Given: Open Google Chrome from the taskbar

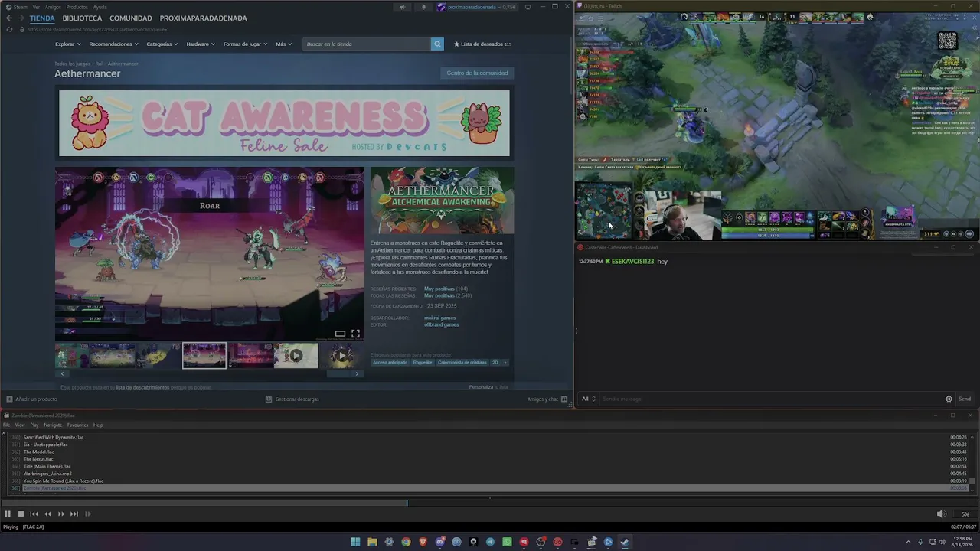Looking at the screenshot, I should pos(406,543).
